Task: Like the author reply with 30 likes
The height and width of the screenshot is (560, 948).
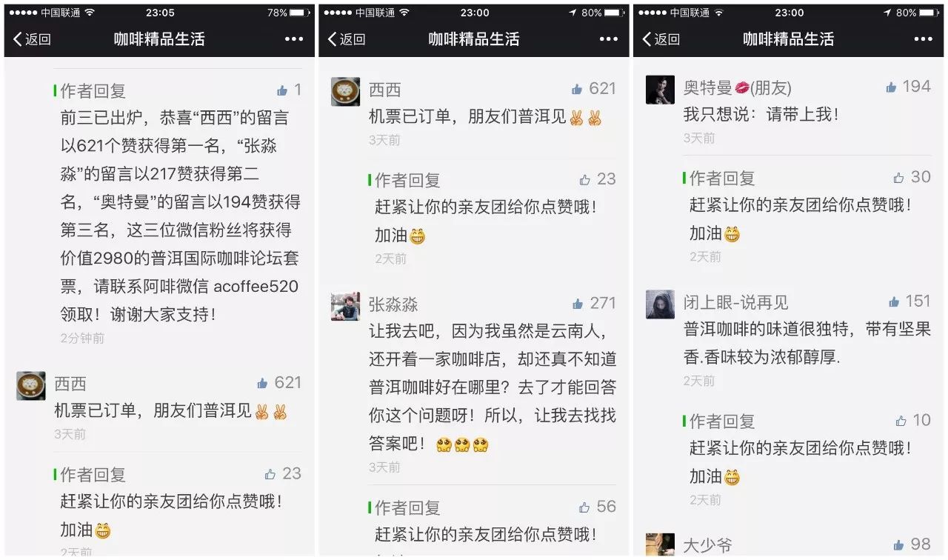Action: 899,178
